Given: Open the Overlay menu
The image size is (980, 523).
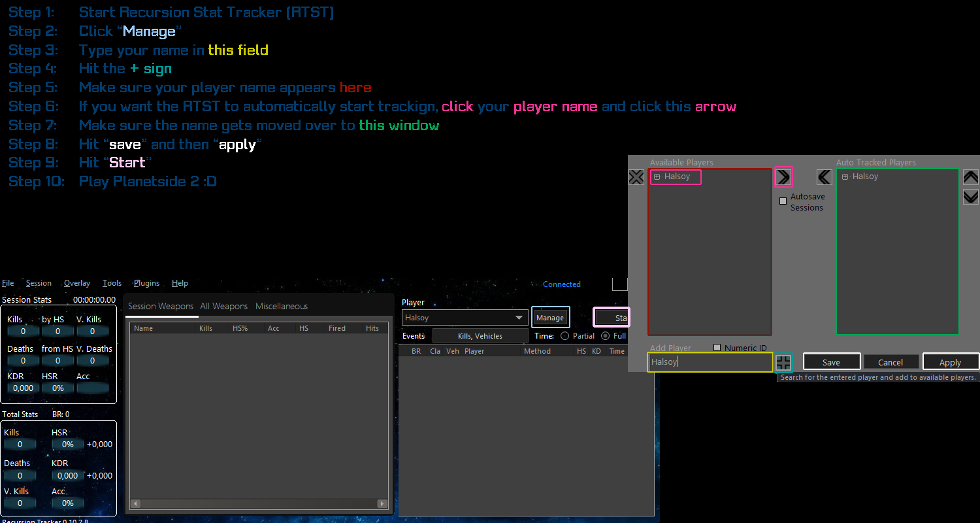Looking at the screenshot, I should coord(77,283).
